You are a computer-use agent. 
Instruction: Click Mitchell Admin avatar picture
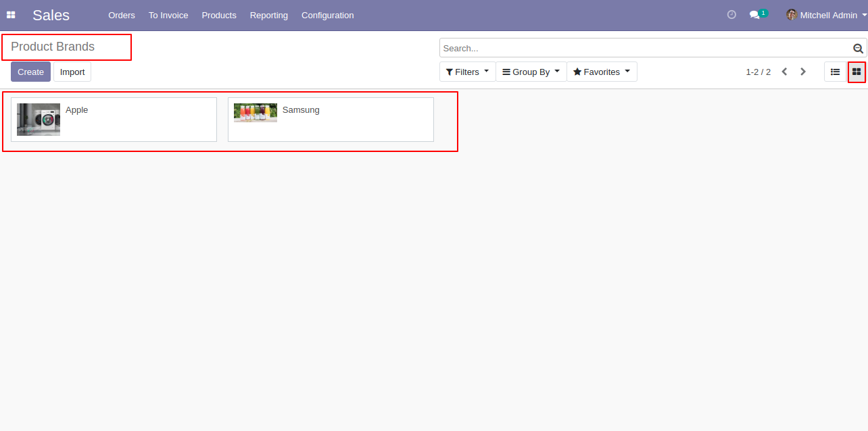(792, 15)
